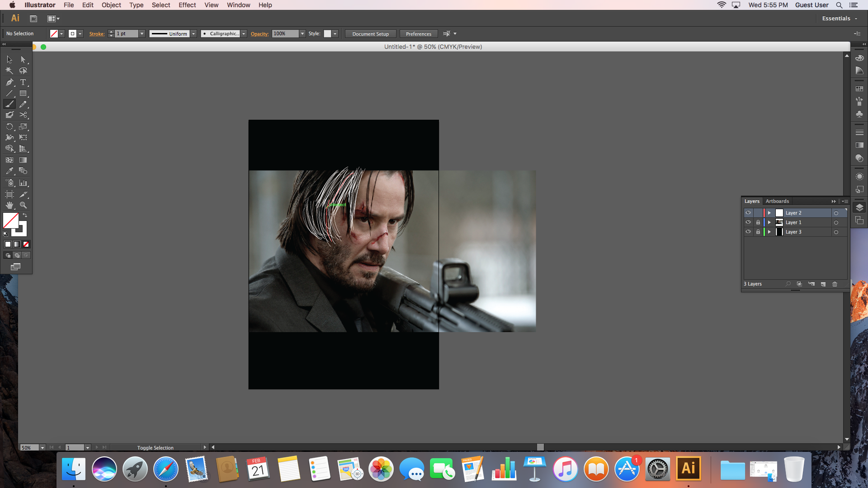The image size is (868, 488).
Task: Expand Layer 1 with its disclosure triangle
Action: (769, 222)
